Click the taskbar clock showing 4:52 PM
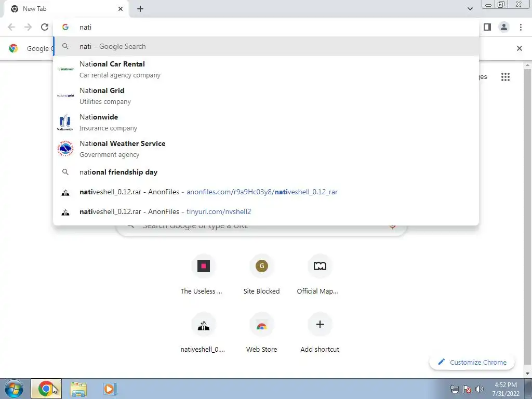 click(x=506, y=389)
